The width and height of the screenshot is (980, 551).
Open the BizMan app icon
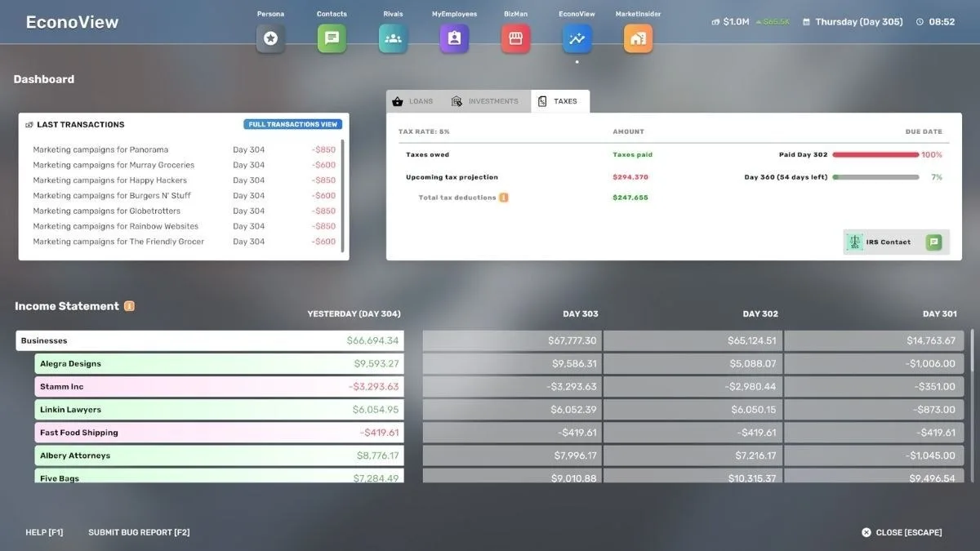515,38
